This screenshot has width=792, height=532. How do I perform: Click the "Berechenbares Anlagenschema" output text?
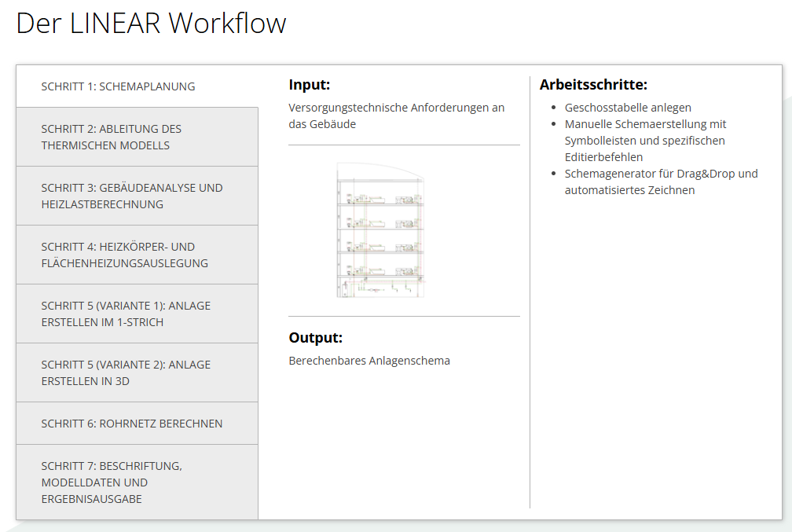click(x=369, y=361)
